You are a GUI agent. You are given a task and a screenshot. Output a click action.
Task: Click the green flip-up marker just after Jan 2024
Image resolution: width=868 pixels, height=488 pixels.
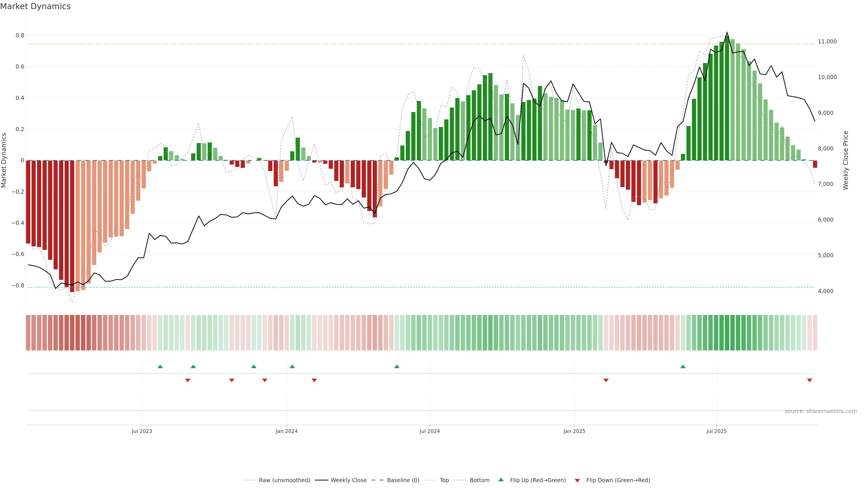[x=292, y=366]
